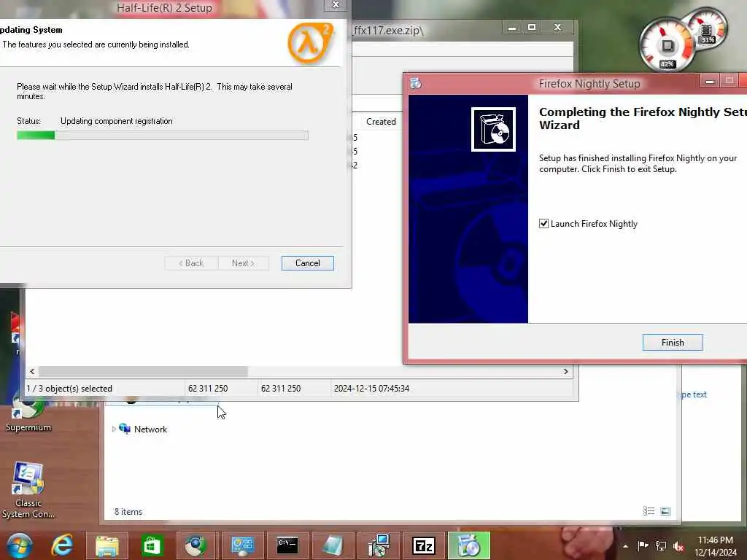Open the Windows Store taskbar icon
747x560 pixels.
[152, 545]
